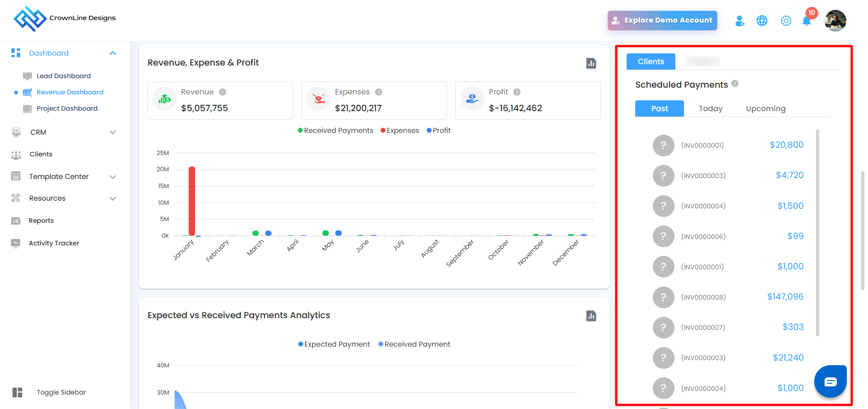Viewport: 868px width, 409px height.
Task: Open chart options for Revenue, Expense & Profit
Action: [591, 63]
